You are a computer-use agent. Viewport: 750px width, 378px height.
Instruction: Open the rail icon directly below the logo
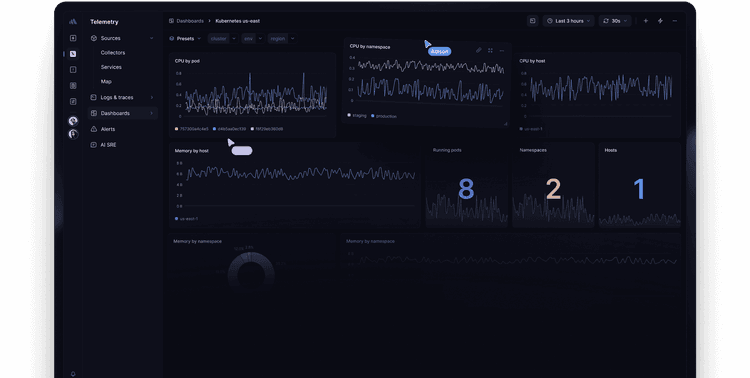[x=73, y=38]
